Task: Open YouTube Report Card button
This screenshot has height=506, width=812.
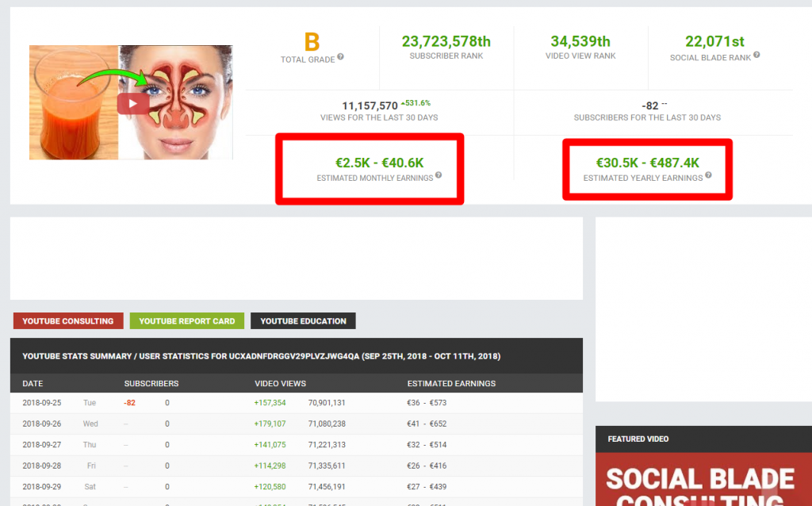Action: pyautogui.click(x=187, y=320)
